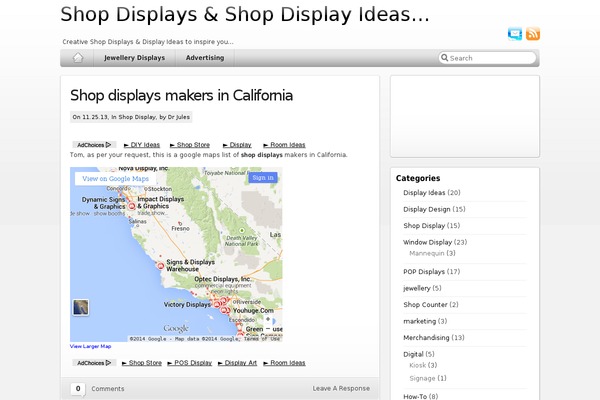Click the search magnifier icon
600x400 pixels.
(444, 58)
